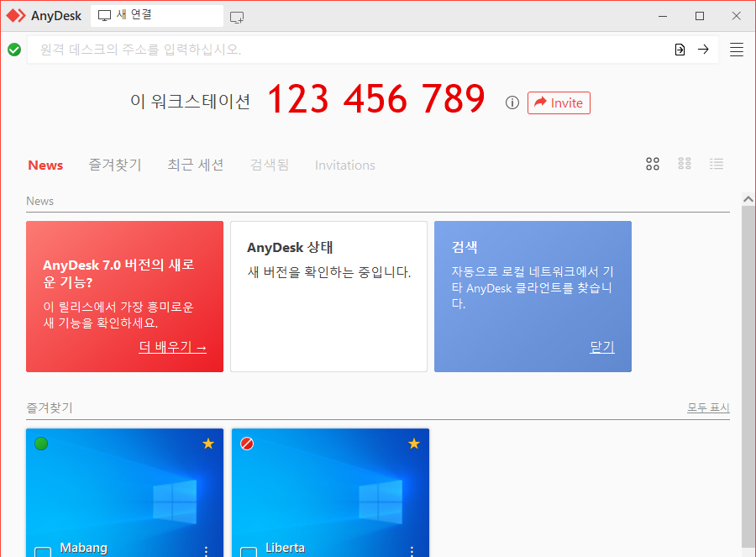
Task: Click the Invite button
Action: point(559,102)
